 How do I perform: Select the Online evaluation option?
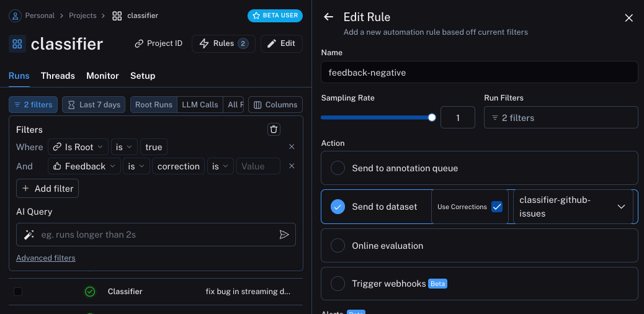(338, 246)
